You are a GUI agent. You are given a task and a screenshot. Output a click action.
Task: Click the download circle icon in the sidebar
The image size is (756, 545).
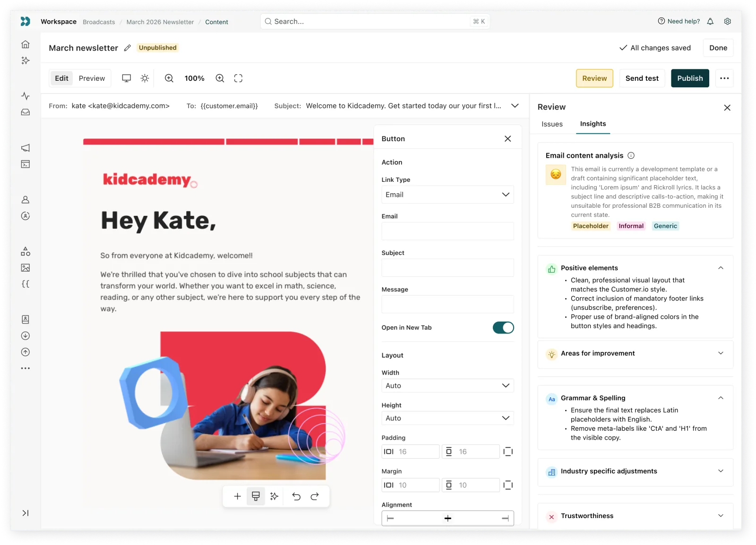pos(26,336)
